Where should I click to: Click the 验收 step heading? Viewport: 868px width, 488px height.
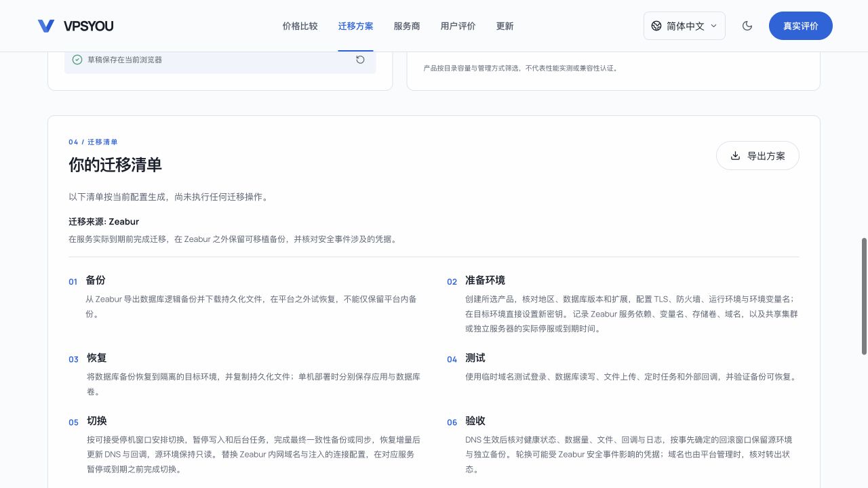475,421
